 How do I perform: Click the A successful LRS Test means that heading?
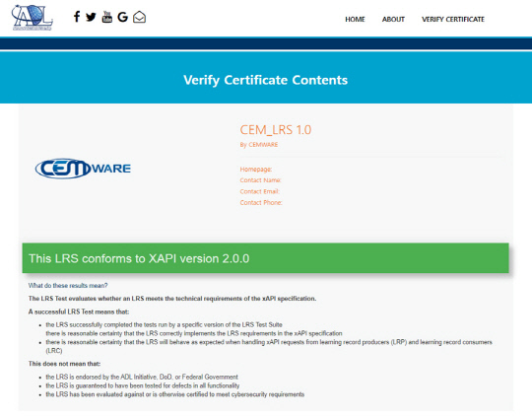[79, 312]
